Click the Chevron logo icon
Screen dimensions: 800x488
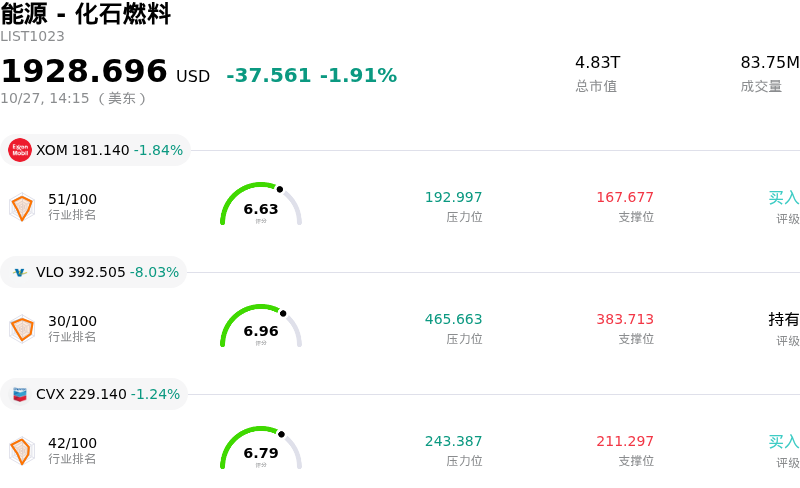[x=20, y=394]
